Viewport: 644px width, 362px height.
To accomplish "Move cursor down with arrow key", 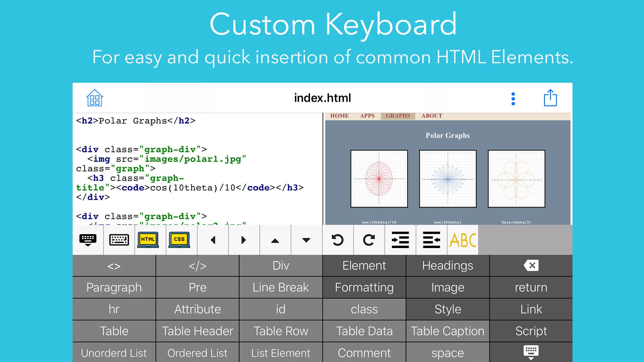I will pos(306,240).
